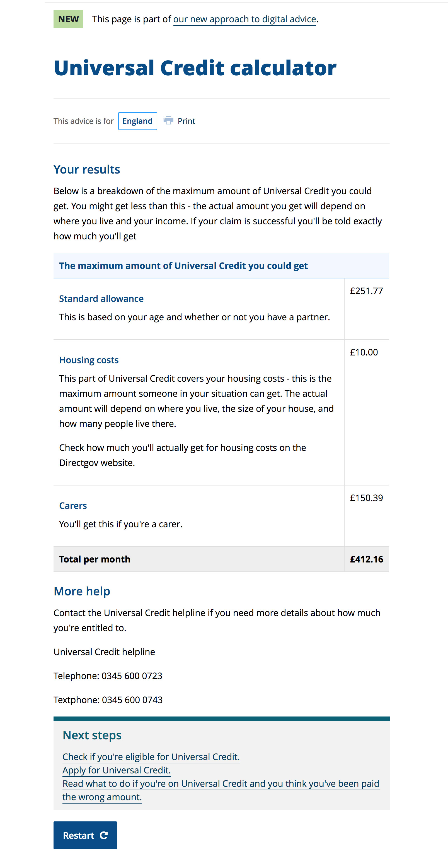Follow the Apply for Universal Credit link
This screenshot has height=868, width=448.
[x=117, y=770]
